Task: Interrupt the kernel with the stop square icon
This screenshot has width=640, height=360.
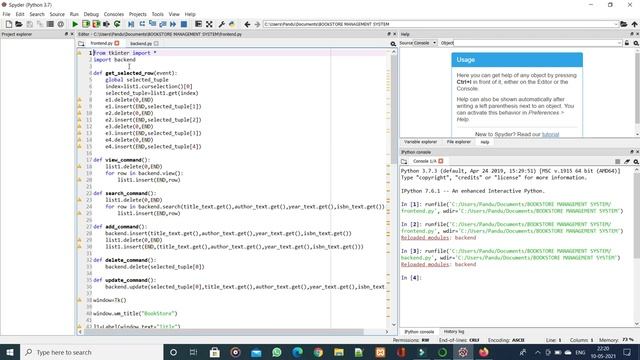Action: click(x=618, y=162)
